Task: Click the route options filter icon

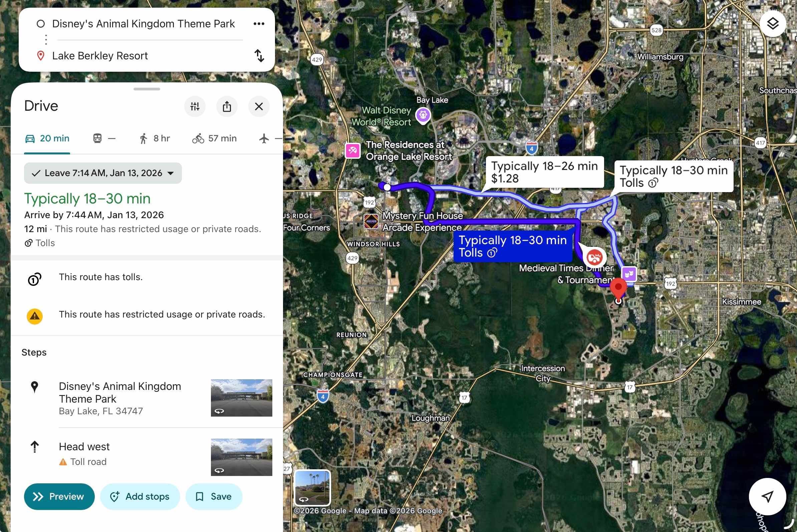Action: tap(195, 106)
